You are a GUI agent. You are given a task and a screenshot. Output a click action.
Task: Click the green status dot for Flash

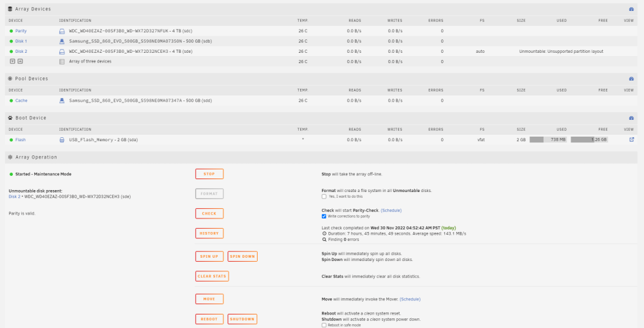pos(12,140)
